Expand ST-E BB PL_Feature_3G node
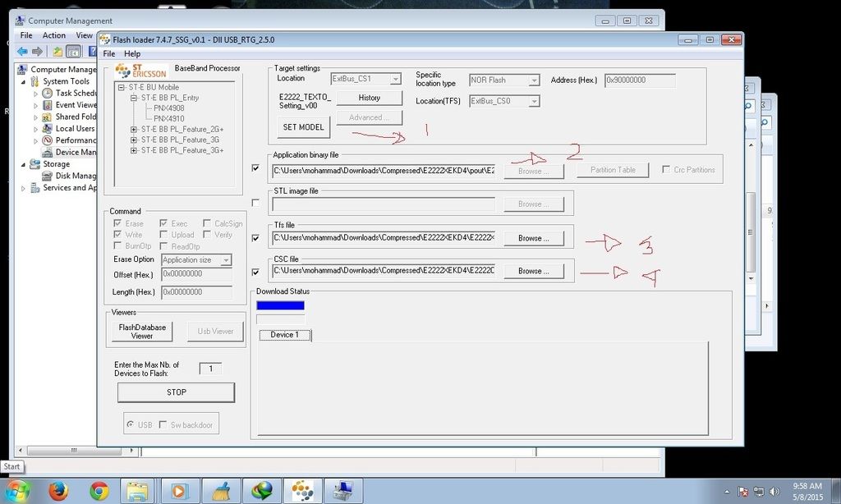Screen dimensions: 841x504 click(134, 140)
